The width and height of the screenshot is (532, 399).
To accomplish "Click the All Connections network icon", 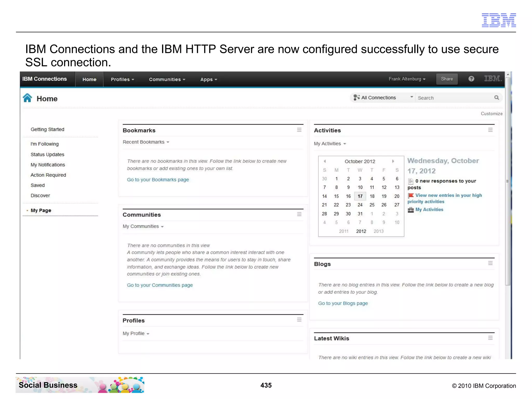I will pos(357,97).
